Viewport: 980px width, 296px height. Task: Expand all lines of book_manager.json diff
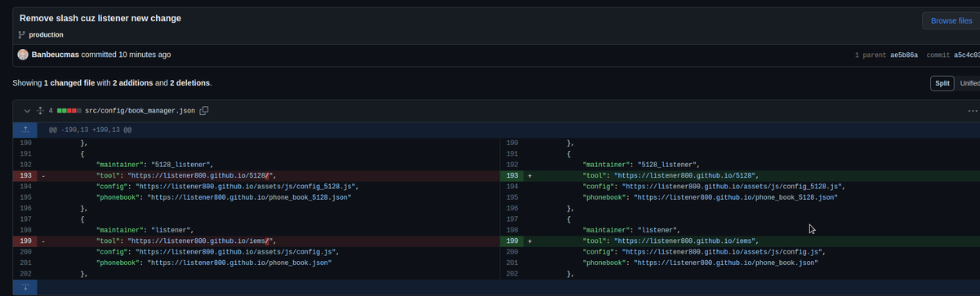(40, 110)
